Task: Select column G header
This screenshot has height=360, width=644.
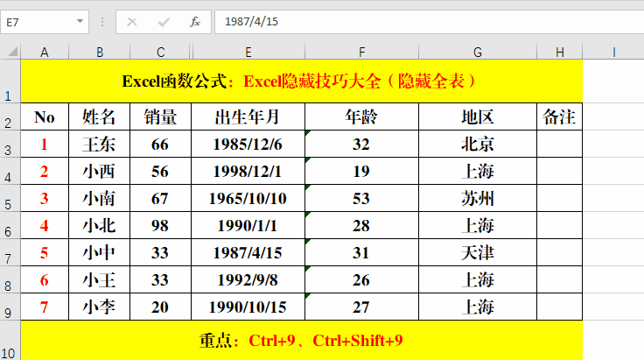Action: [x=477, y=53]
